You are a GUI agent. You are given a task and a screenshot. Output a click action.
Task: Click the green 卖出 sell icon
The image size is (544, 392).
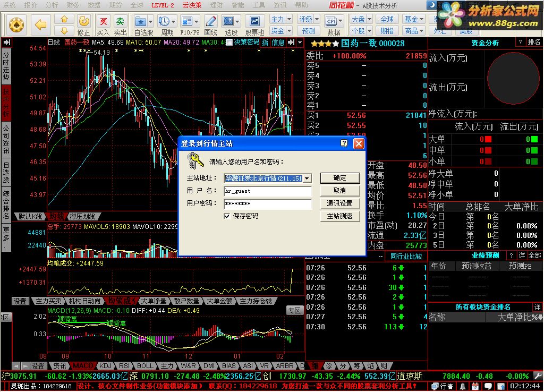pyautogui.click(x=120, y=21)
